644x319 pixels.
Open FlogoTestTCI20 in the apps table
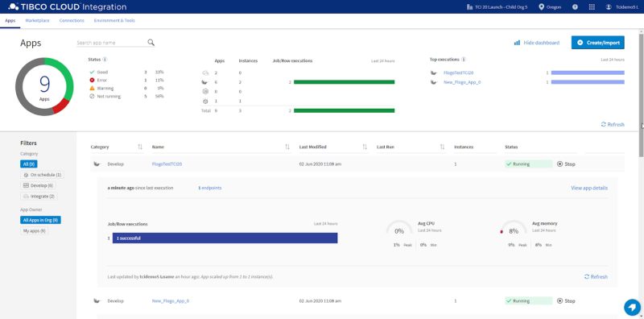point(167,164)
